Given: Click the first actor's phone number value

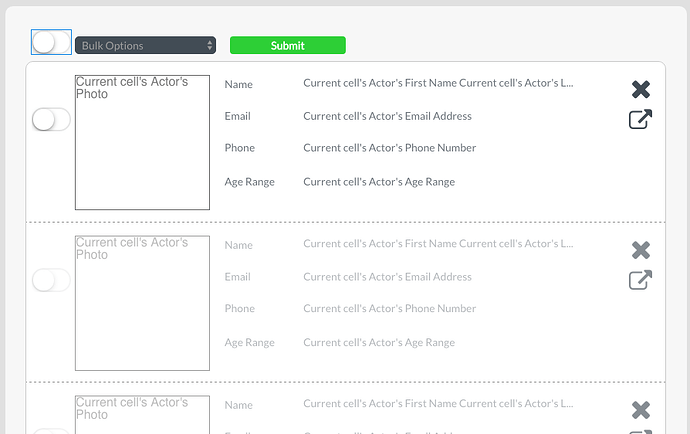Looking at the screenshot, I should point(389,148).
